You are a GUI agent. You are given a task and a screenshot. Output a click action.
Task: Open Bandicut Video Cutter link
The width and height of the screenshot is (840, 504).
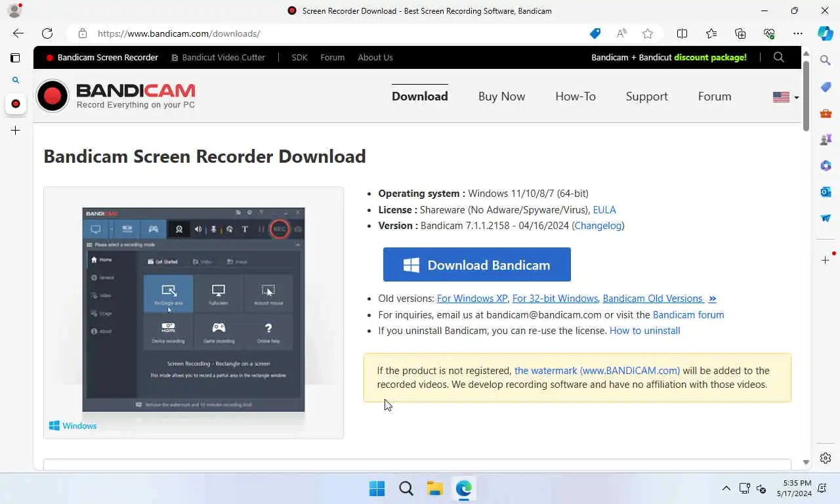(218, 58)
